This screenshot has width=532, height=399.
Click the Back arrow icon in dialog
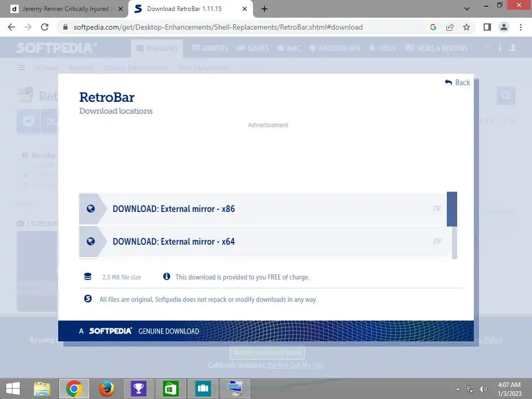(x=448, y=83)
